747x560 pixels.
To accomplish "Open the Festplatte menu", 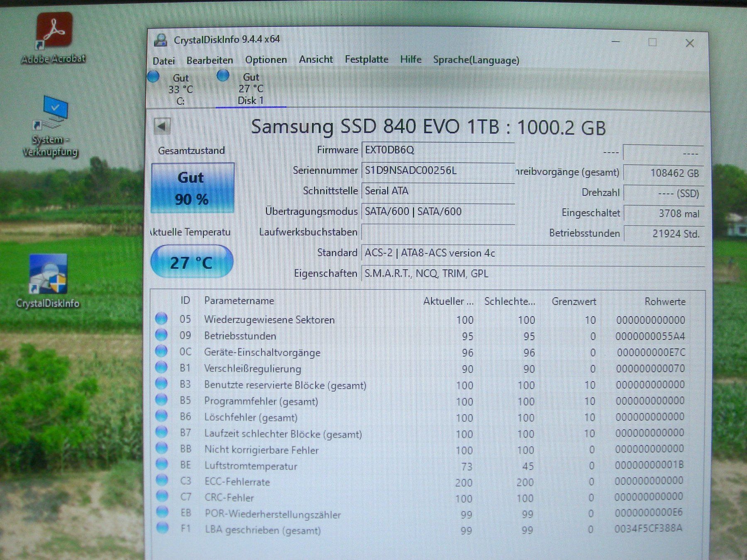I will click(366, 60).
